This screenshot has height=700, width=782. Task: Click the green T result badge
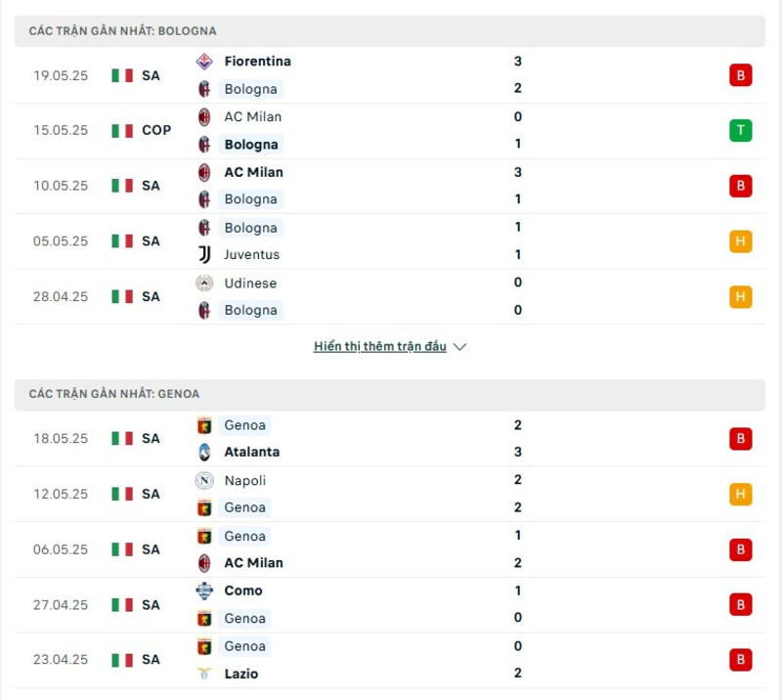click(x=740, y=130)
